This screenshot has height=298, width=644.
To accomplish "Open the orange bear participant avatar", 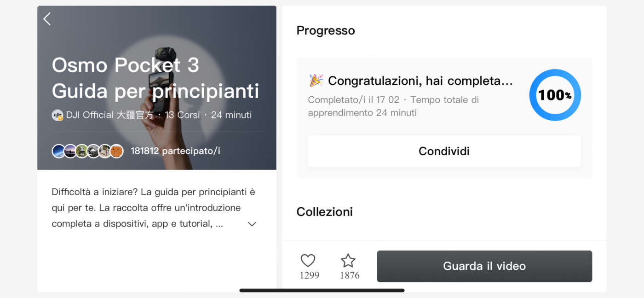I will [x=117, y=151].
